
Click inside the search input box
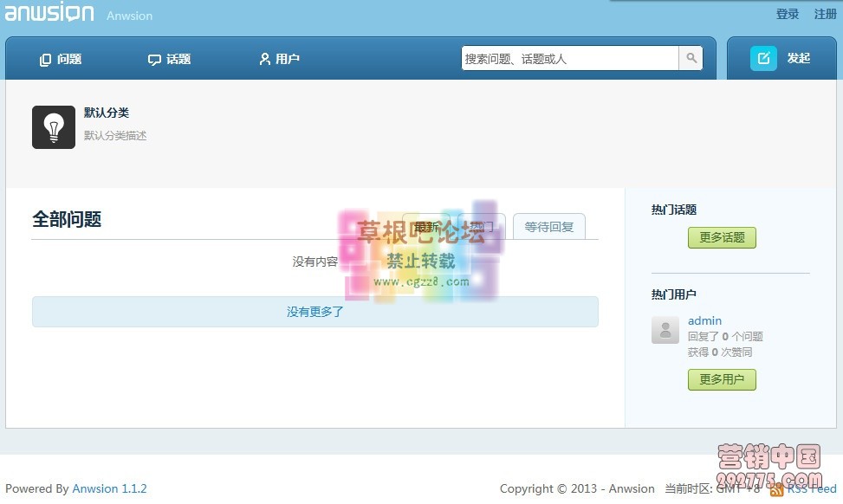563,58
